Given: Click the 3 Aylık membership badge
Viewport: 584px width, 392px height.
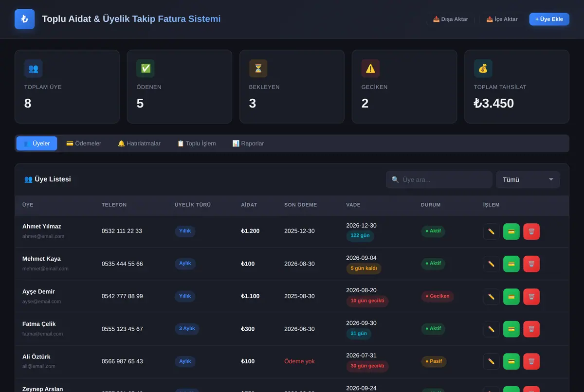Looking at the screenshot, I should coord(187,329).
